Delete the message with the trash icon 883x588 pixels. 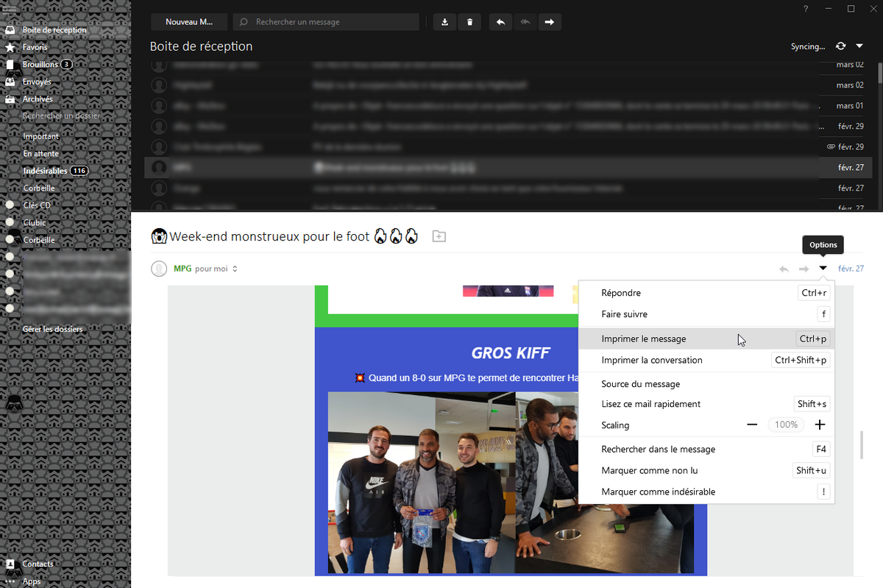point(470,22)
